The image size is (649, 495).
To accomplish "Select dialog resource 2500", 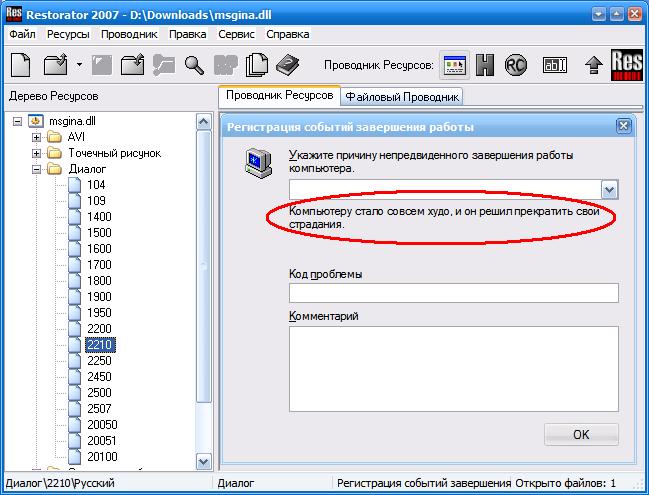I will coord(99,393).
